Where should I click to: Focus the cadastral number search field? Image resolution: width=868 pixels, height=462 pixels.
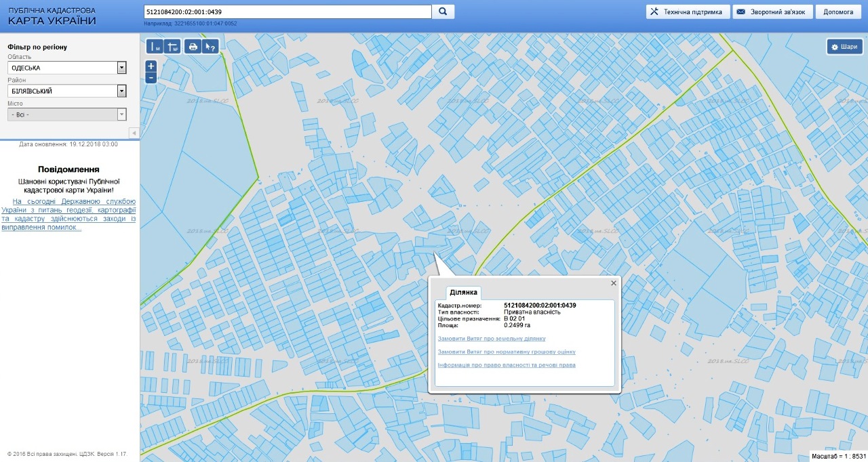[288, 12]
